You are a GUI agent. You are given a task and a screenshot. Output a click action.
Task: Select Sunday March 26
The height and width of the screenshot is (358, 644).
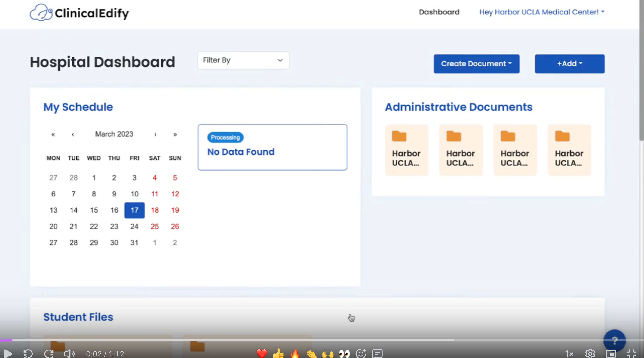click(175, 226)
